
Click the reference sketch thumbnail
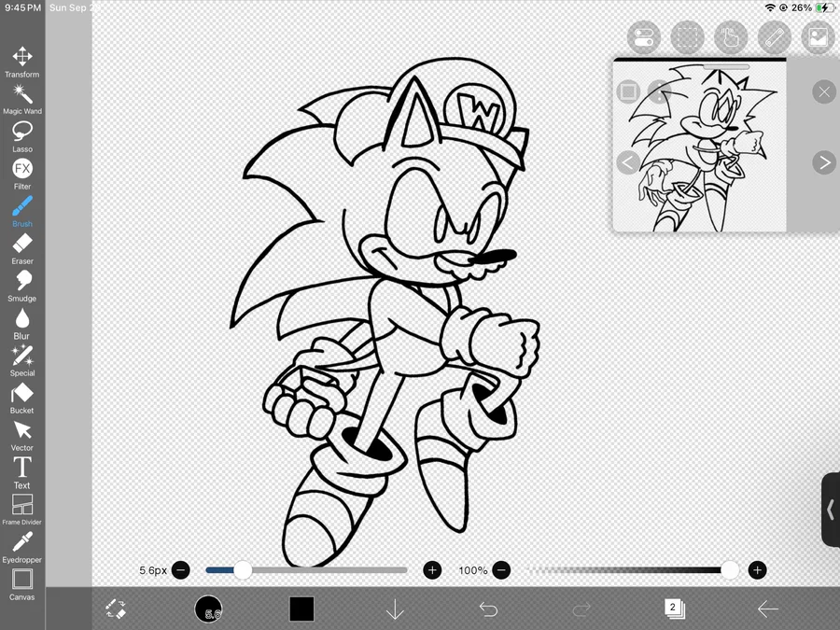click(700, 147)
